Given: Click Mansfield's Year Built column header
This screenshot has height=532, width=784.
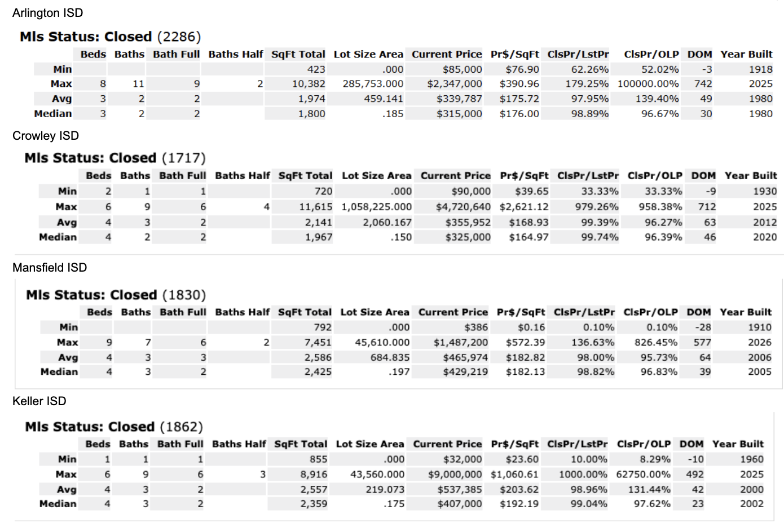Looking at the screenshot, I should (746, 312).
